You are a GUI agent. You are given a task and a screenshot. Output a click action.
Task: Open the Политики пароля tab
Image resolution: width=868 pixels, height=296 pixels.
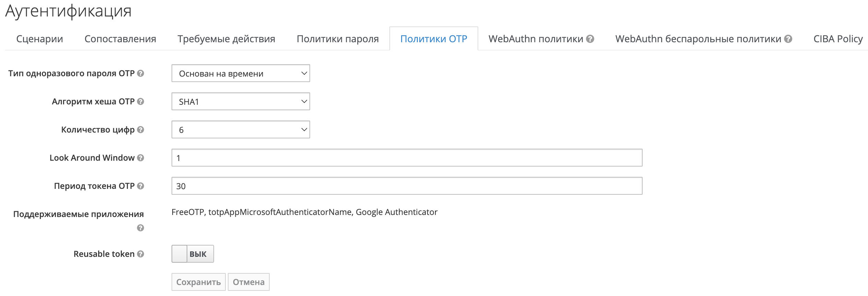coord(338,39)
